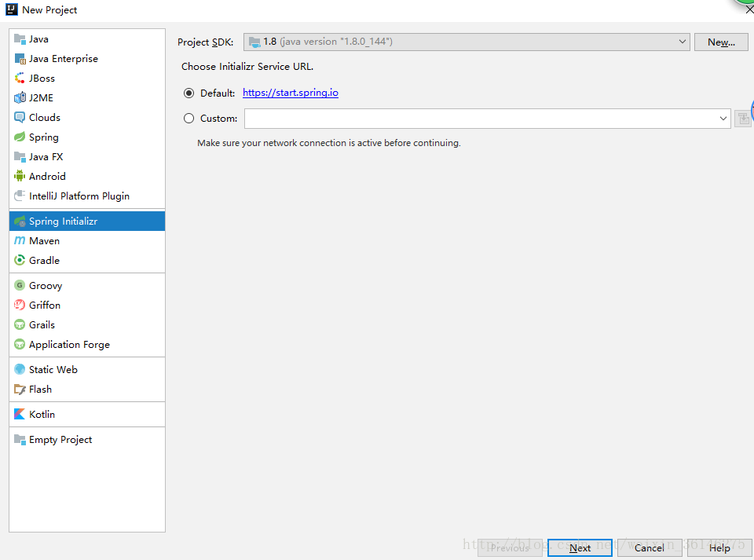Click the J2ME icon

pos(20,98)
